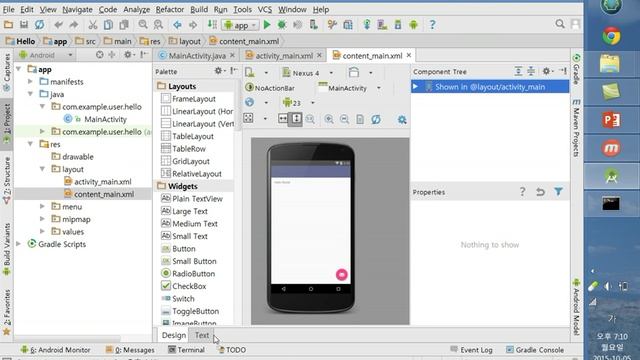Open the Terminal tool window
Viewport: 640px width, 360px height.
pos(187,350)
